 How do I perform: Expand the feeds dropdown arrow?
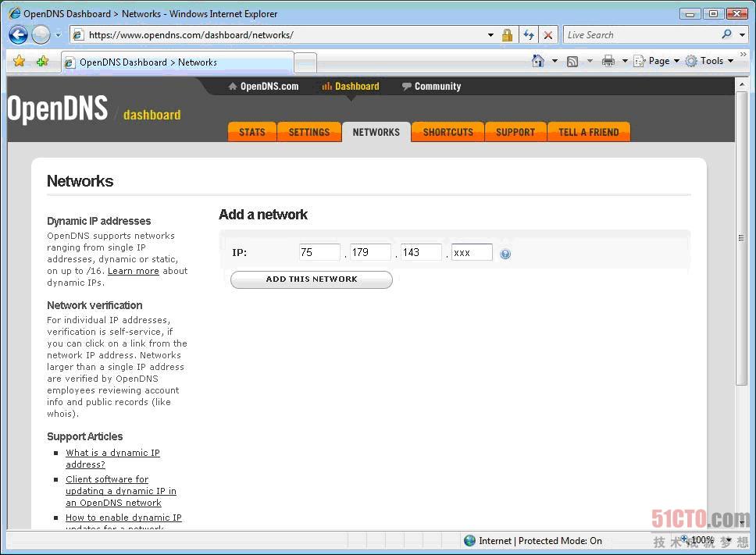[589, 61]
